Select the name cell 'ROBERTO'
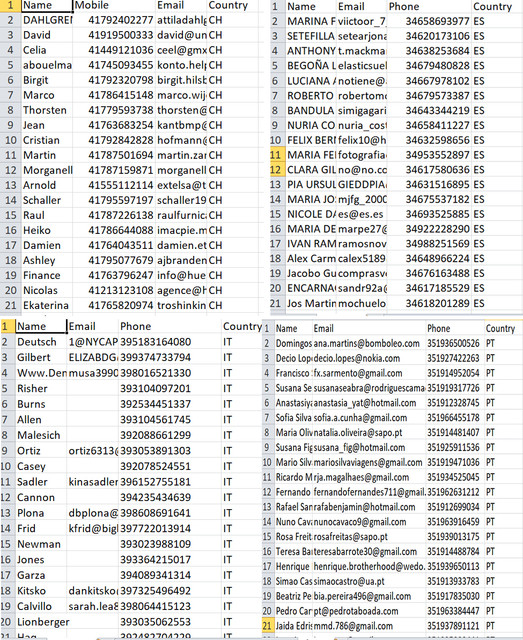Image resolution: width=523 pixels, height=640 pixels. point(310,96)
